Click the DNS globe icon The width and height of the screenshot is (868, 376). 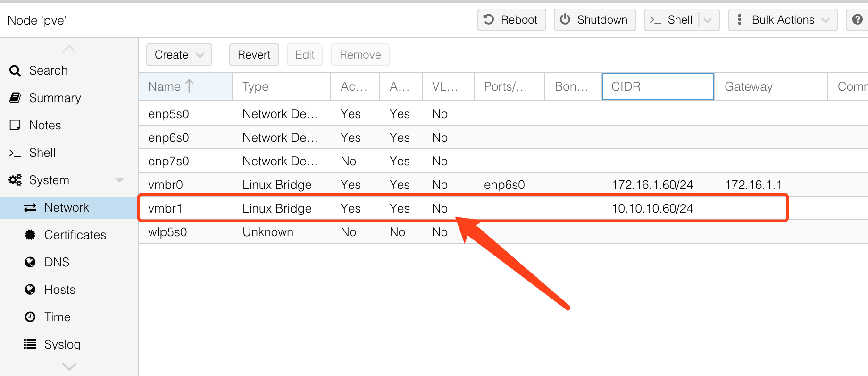tap(30, 262)
